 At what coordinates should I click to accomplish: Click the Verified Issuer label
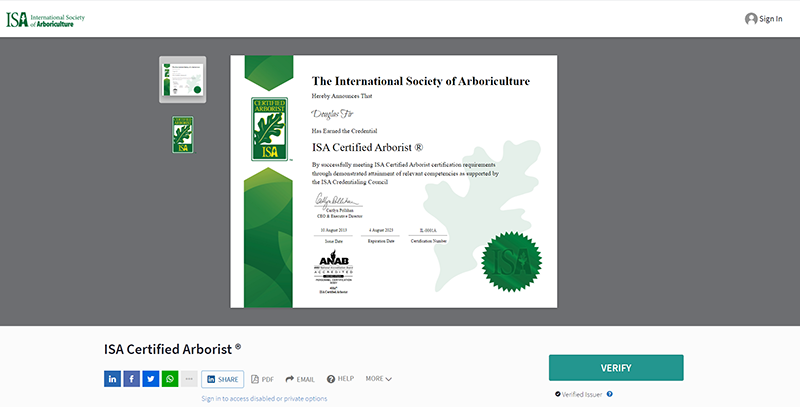pos(582,394)
